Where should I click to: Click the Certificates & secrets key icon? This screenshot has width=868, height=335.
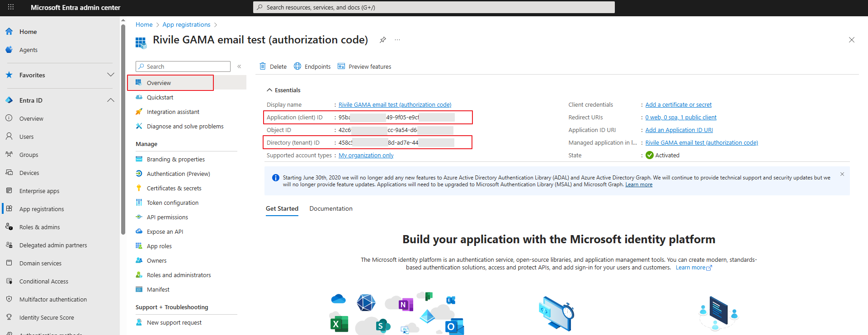139,188
